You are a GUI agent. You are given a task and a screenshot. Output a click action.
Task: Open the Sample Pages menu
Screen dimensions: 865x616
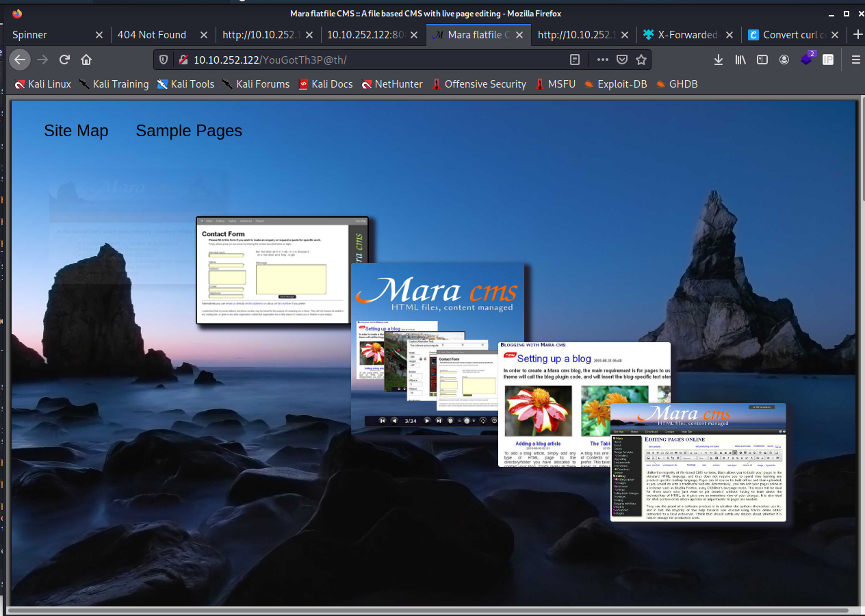(x=189, y=131)
